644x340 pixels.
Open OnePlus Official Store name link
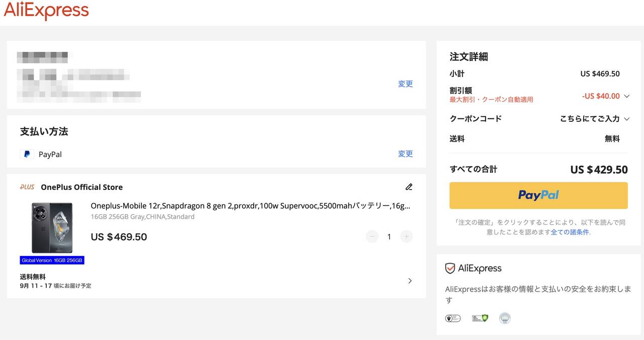point(82,187)
